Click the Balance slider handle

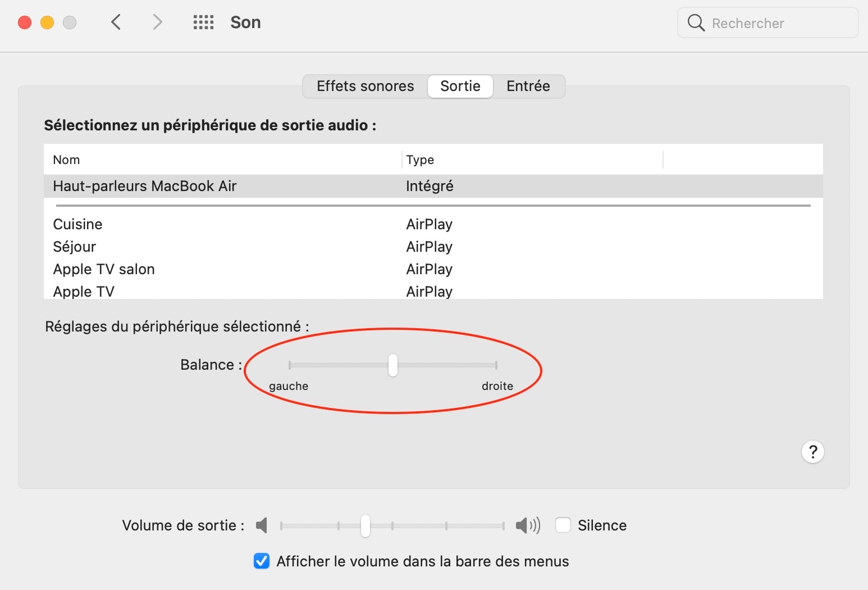pos(393,365)
